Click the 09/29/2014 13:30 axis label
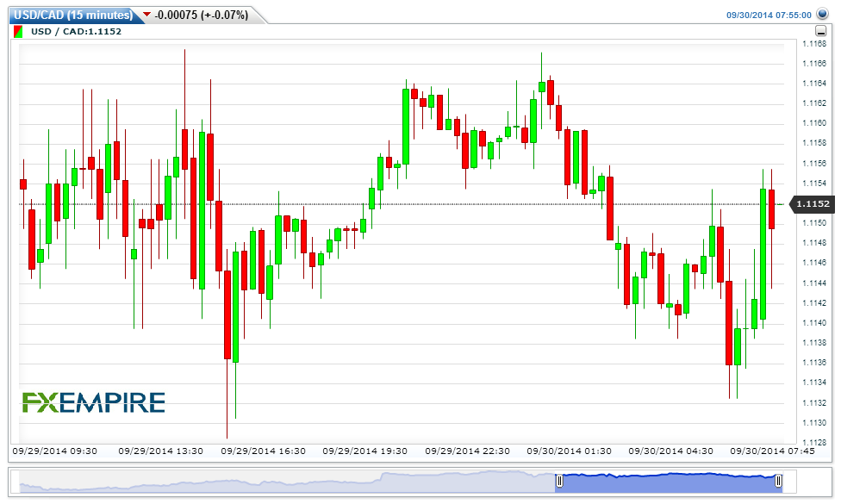 coord(161,451)
